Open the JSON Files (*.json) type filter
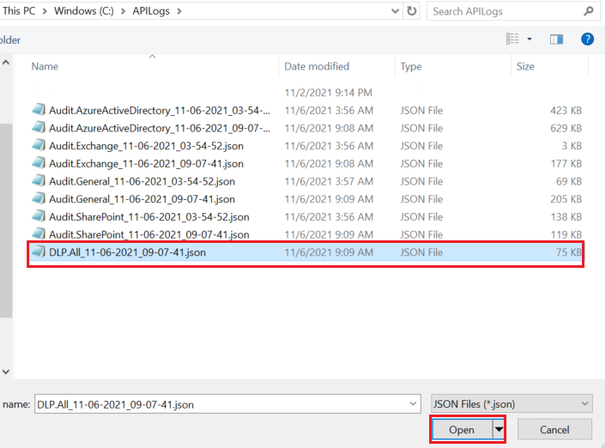The width and height of the screenshot is (605, 448). 512,404
